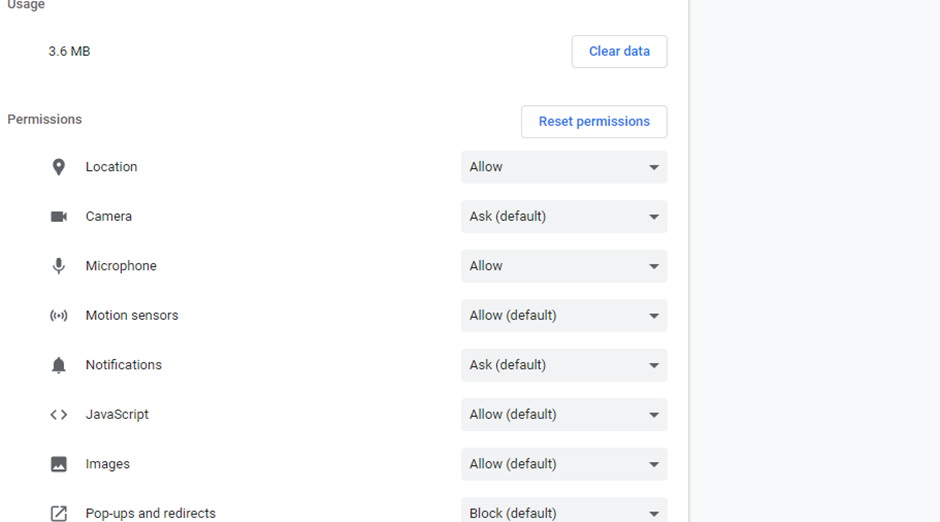This screenshot has width=940, height=522.
Task: Expand the Microphone permission dropdown
Action: click(x=564, y=266)
